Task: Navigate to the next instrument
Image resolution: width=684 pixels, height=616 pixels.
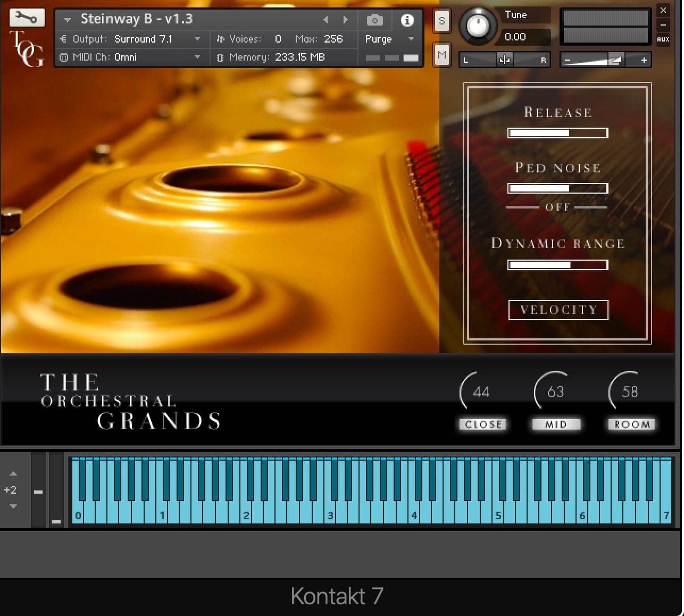Action: [346, 20]
